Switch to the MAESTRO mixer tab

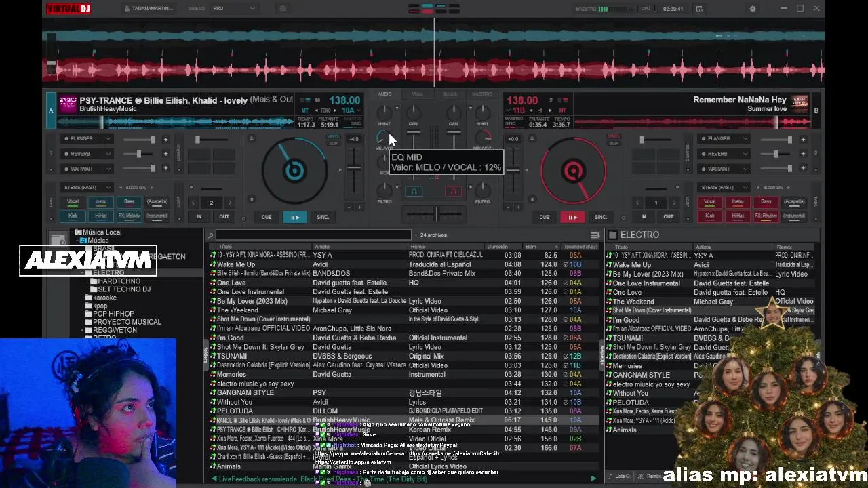482,94
